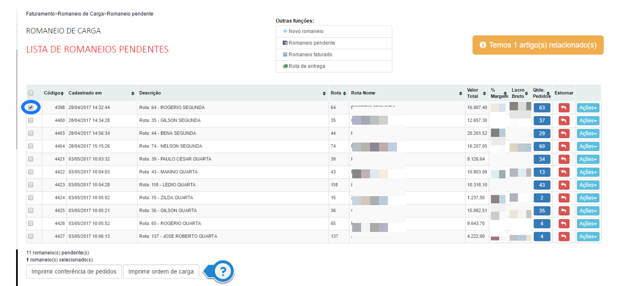Open the Ações dropdown for romaneio 4421
Viewport: 644px width, 286px height.
click(x=588, y=160)
